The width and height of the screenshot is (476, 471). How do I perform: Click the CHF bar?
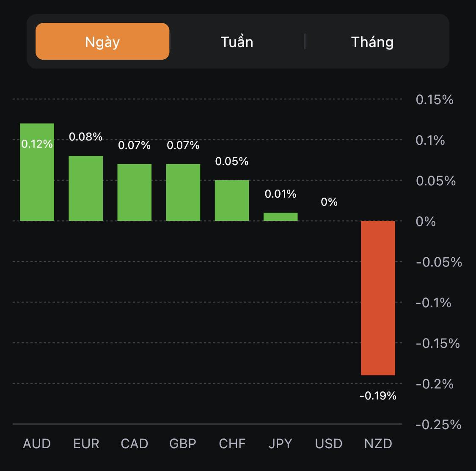[232, 201]
